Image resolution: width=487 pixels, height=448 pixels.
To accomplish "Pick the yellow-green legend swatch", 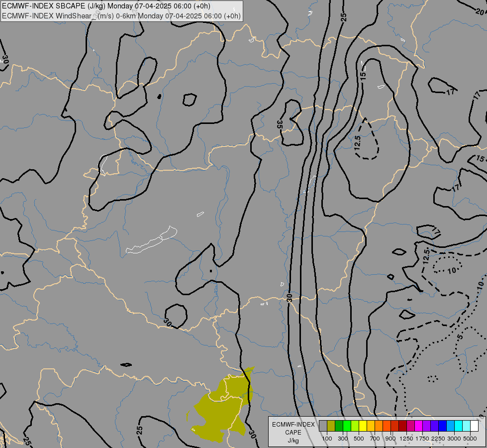I will coord(355,426).
